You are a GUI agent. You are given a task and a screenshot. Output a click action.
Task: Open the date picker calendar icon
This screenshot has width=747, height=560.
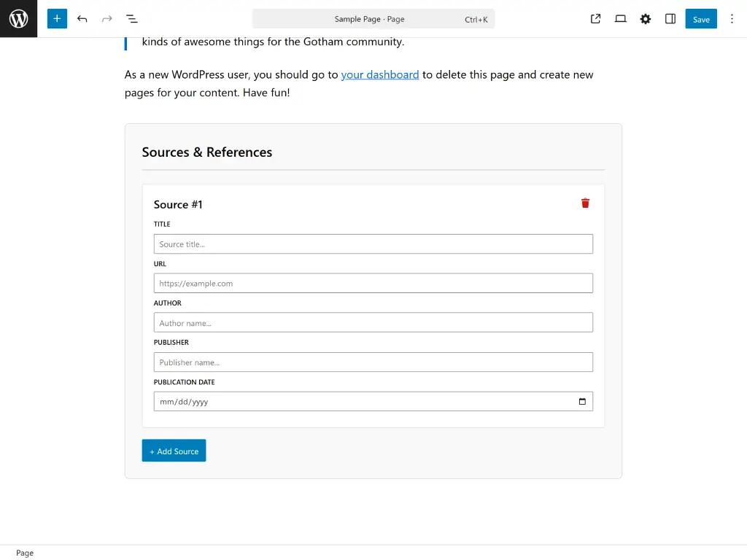(581, 402)
